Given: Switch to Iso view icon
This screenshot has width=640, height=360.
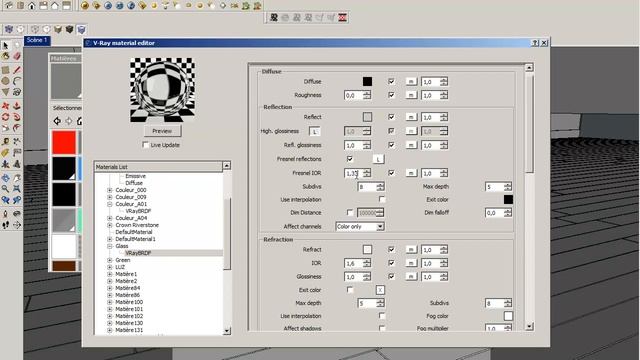Looking at the screenshot, I should pyautogui.click(x=9, y=5).
